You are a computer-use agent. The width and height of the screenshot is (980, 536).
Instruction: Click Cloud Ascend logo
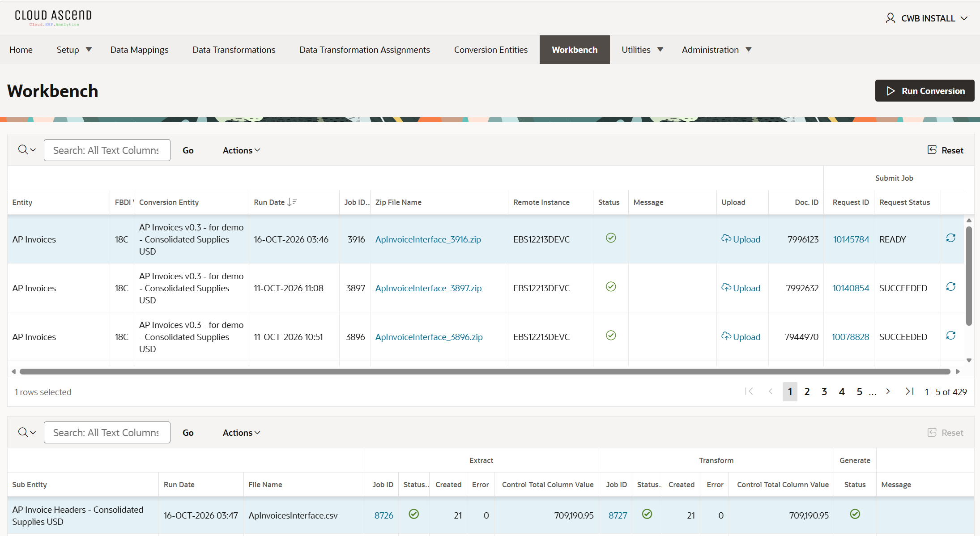coord(53,18)
